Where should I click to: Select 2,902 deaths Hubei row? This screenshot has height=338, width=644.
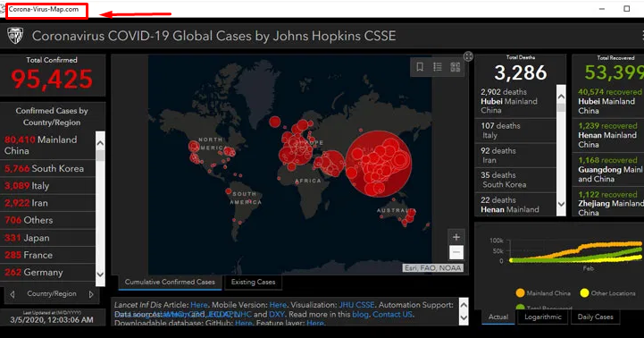(515, 101)
